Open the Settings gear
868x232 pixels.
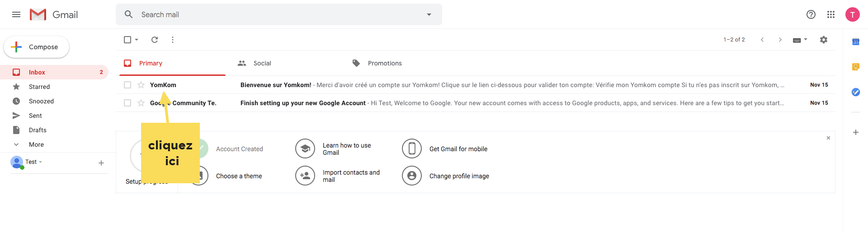tap(824, 40)
